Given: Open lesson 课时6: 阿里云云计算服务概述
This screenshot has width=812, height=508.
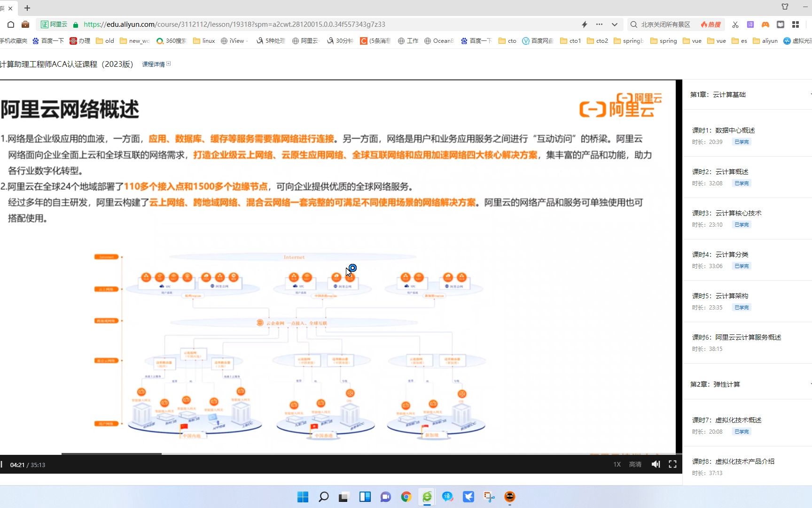Looking at the screenshot, I should 747,342.
